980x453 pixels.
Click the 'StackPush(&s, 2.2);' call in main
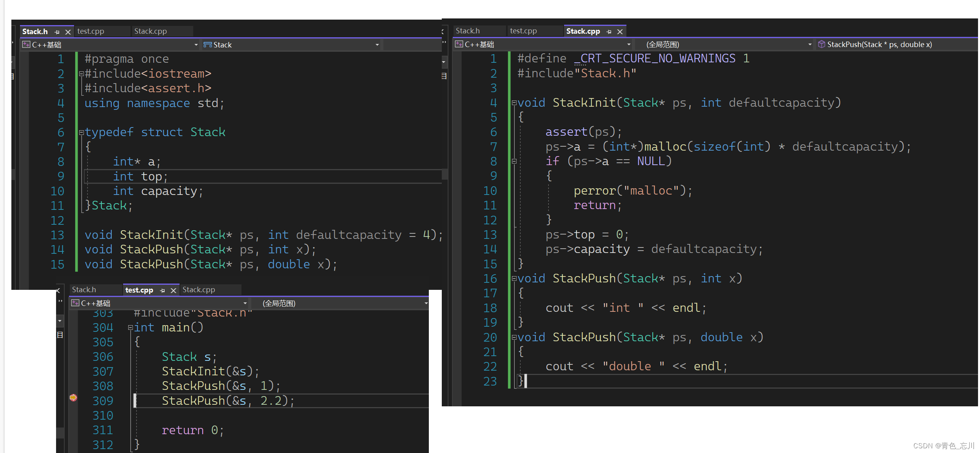228,401
